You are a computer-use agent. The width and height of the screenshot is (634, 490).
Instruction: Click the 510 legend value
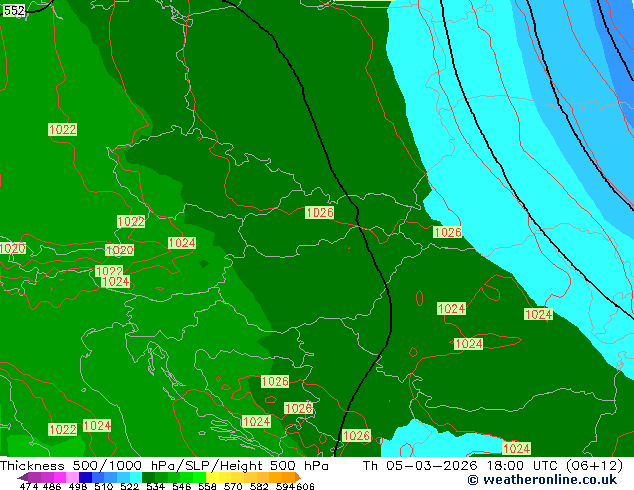tap(104, 486)
